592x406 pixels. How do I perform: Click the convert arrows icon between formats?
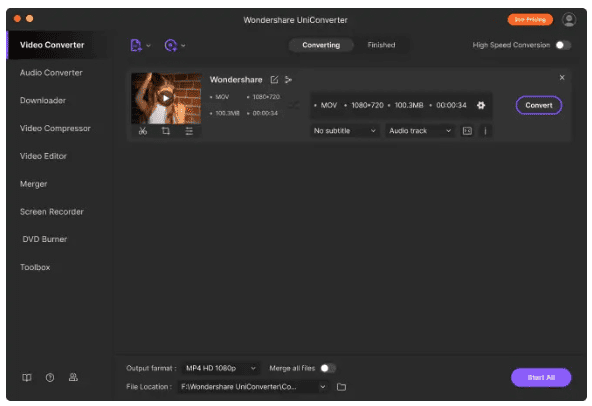[x=294, y=105]
